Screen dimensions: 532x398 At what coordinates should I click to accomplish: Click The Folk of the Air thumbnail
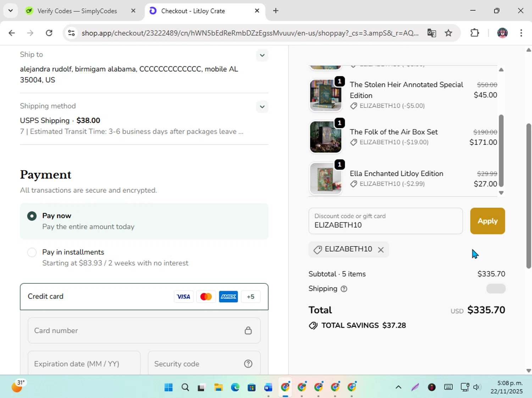click(326, 137)
